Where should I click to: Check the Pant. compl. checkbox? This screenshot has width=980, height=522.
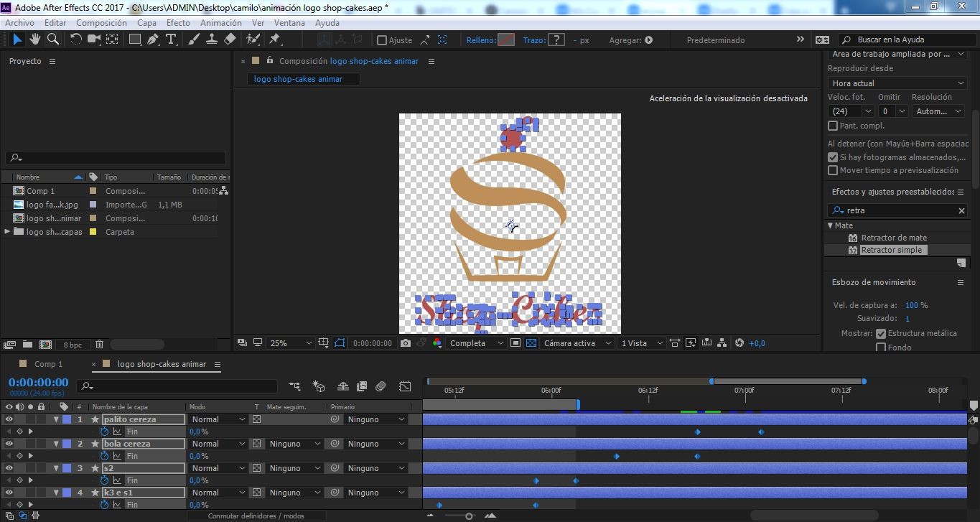coord(833,126)
